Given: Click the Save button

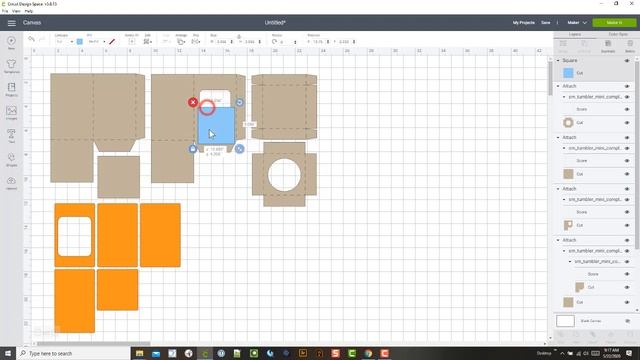Looking at the screenshot, I should pyautogui.click(x=546, y=23).
